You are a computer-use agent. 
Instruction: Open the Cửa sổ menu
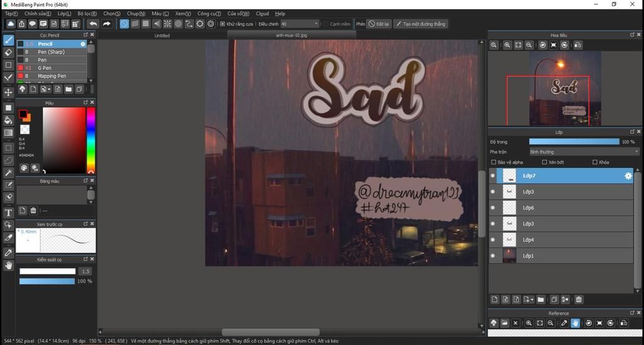coord(238,14)
